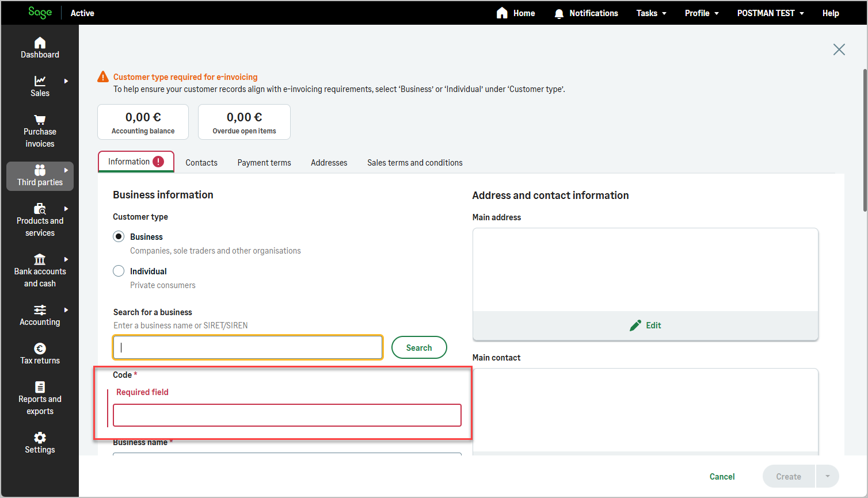This screenshot has width=868, height=498.
Task: Click the Home house icon
Action: (x=502, y=13)
